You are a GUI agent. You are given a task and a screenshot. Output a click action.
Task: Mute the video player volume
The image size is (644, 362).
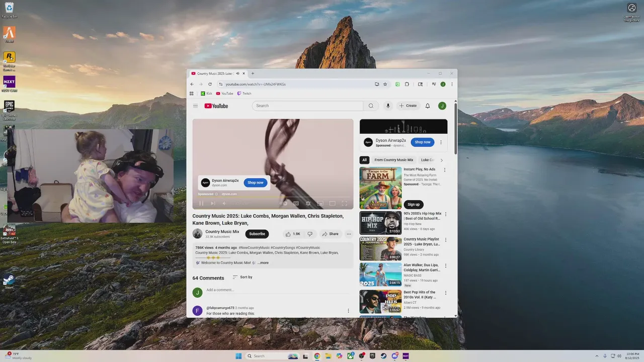tap(224, 203)
